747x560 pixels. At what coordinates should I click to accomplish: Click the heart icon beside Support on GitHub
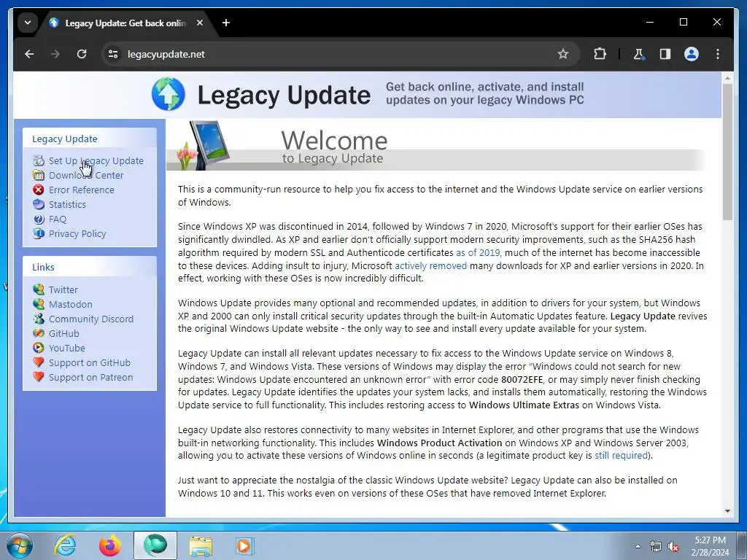[x=39, y=362]
